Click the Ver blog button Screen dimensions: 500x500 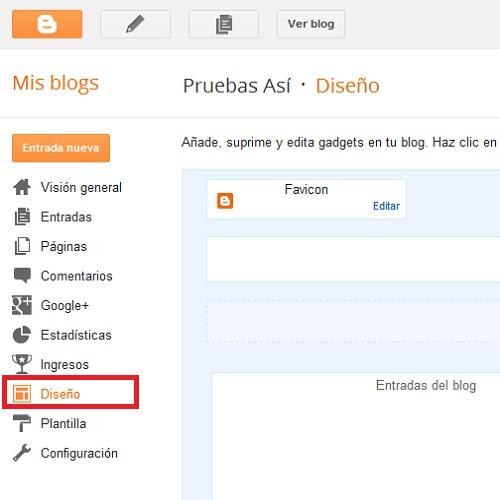(311, 24)
